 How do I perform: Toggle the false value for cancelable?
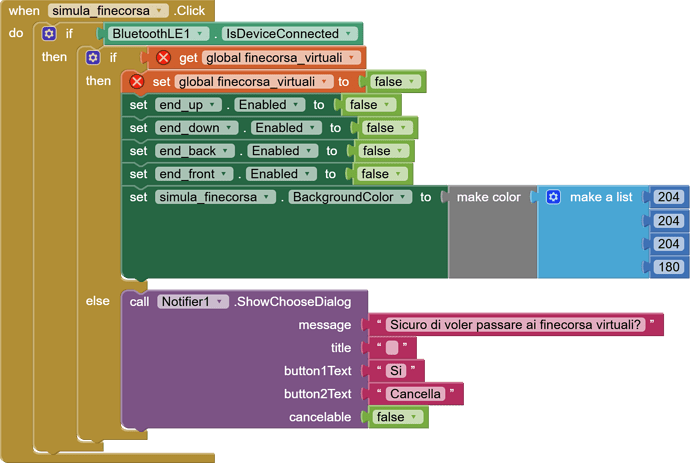(x=396, y=417)
